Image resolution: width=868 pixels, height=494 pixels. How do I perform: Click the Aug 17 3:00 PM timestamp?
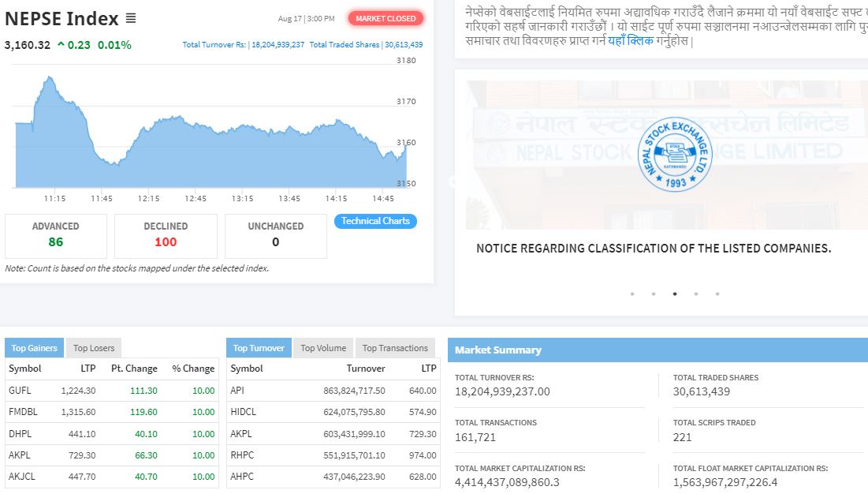pos(306,19)
